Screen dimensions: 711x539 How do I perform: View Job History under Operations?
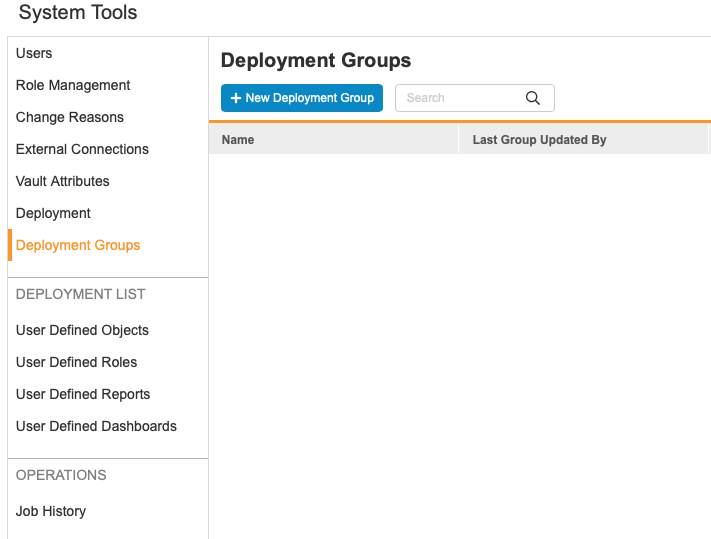pos(51,511)
